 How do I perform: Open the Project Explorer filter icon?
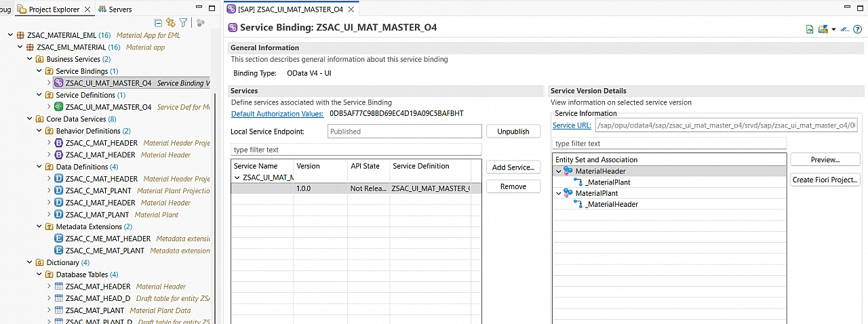(183, 23)
